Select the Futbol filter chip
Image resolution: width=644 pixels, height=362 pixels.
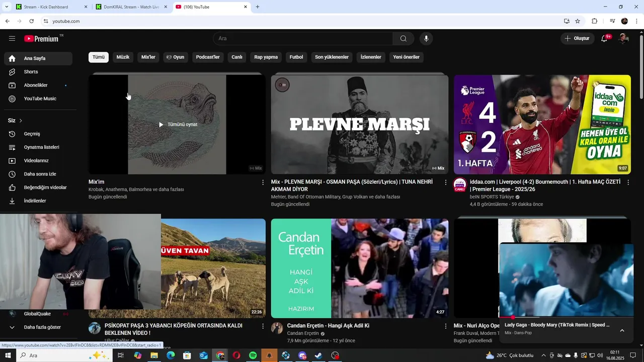[x=296, y=57]
